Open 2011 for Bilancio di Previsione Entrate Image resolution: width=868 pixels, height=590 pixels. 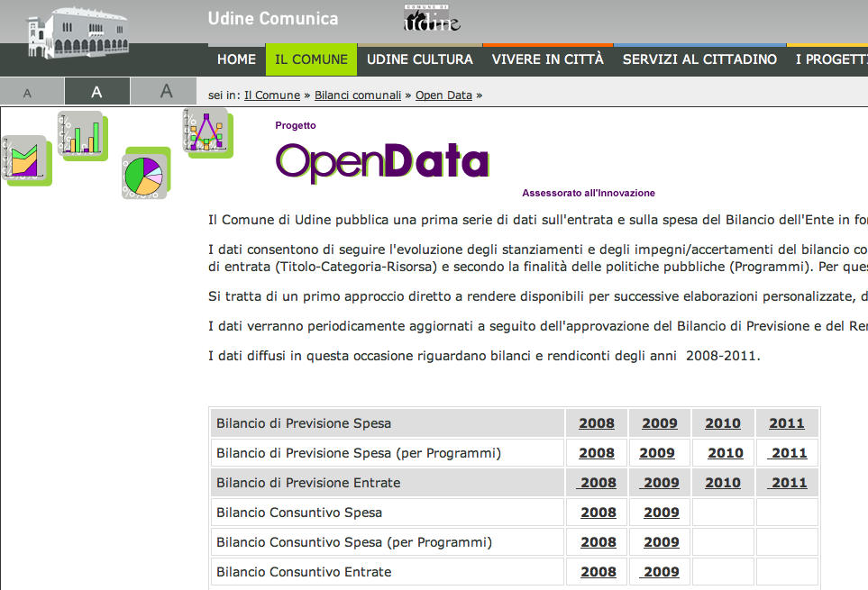click(787, 483)
